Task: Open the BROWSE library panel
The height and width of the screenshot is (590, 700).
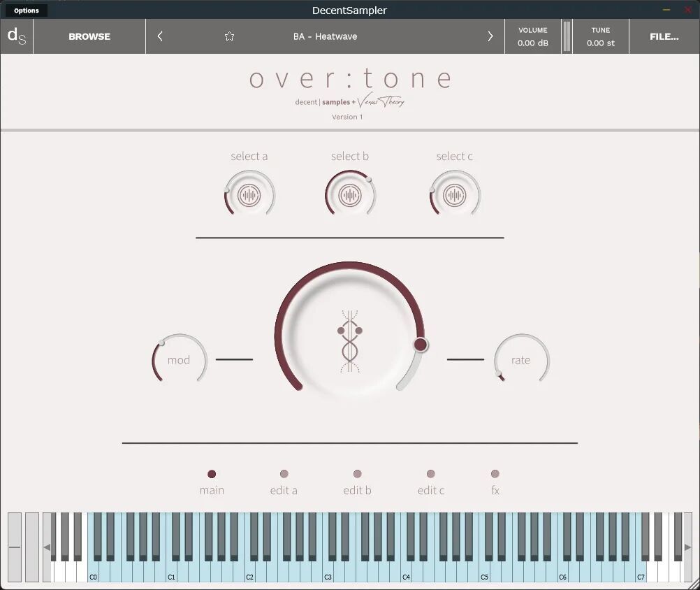Action: click(x=89, y=36)
